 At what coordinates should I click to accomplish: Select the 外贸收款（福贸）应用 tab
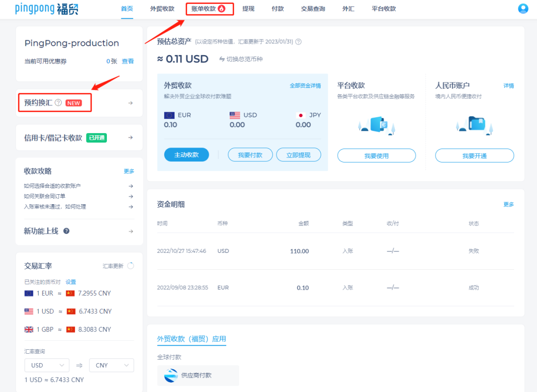tap(192, 338)
